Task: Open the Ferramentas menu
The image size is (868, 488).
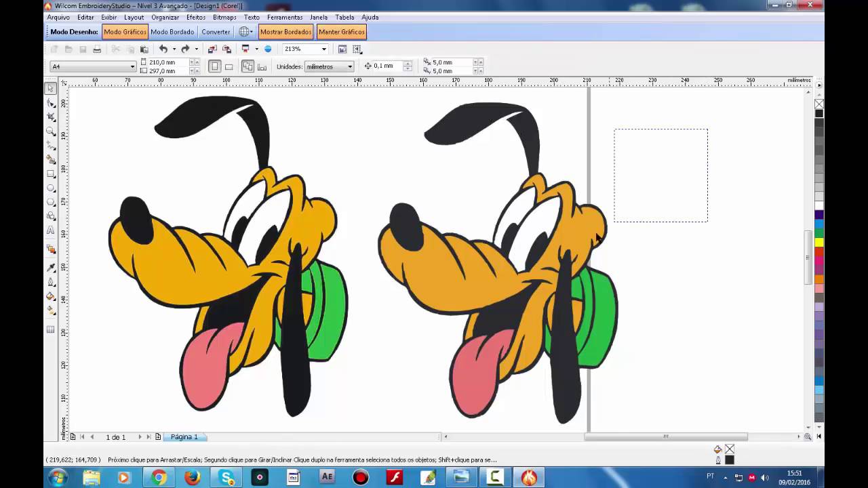Action: click(285, 17)
